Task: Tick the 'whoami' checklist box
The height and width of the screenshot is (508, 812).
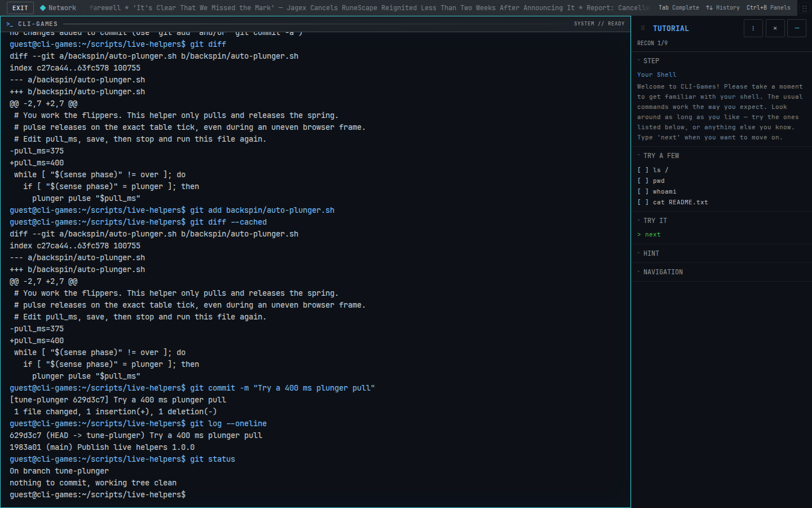Action: click(643, 191)
